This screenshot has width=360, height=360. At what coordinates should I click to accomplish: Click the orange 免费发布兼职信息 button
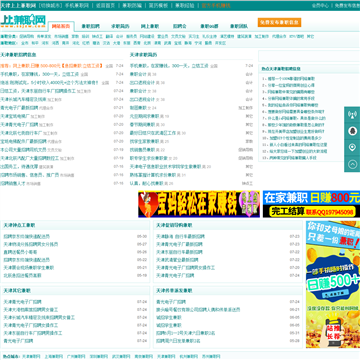pyautogui.click(x=279, y=22)
